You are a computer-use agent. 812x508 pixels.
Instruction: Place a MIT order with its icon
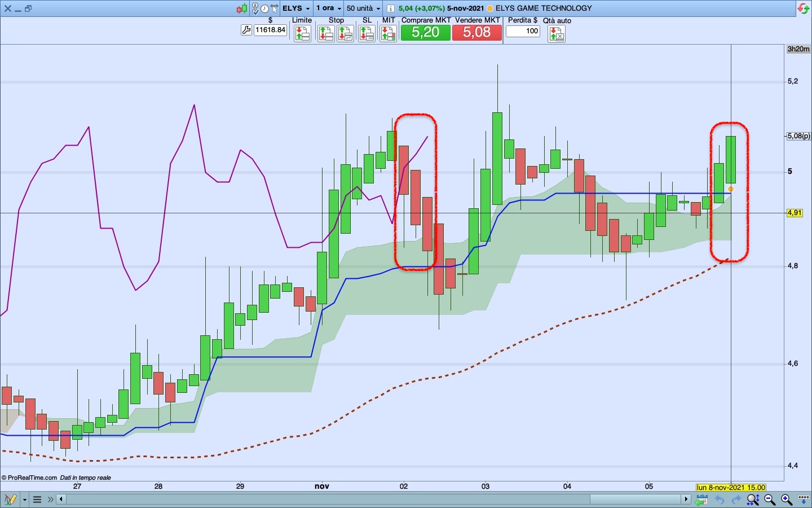pyautogui.click(x=388, y=34)
